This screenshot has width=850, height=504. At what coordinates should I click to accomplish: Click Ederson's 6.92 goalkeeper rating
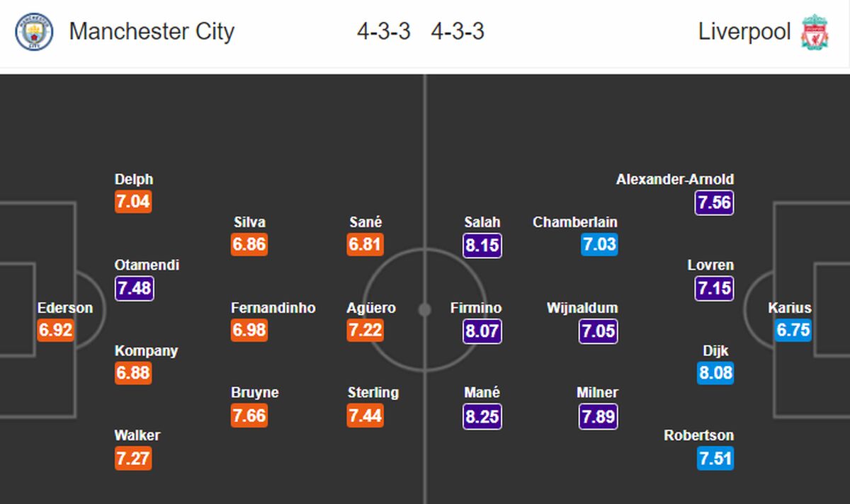coord(57,331)
